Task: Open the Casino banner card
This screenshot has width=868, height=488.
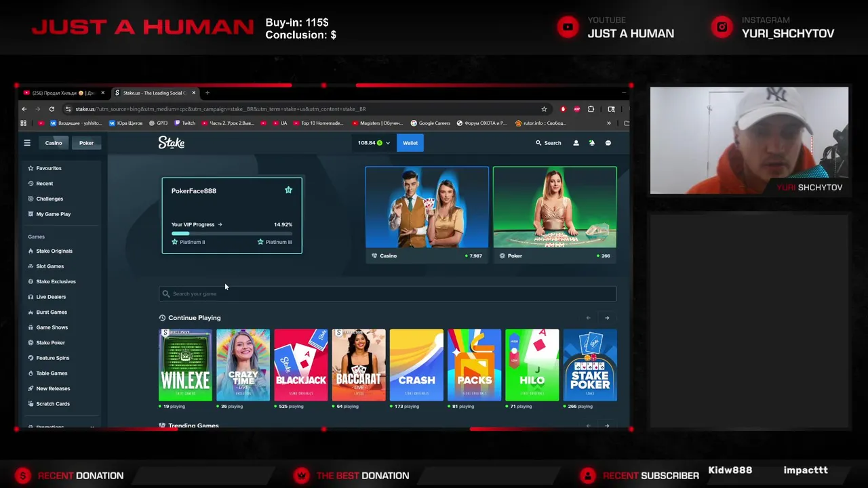Action: [427, 214]
